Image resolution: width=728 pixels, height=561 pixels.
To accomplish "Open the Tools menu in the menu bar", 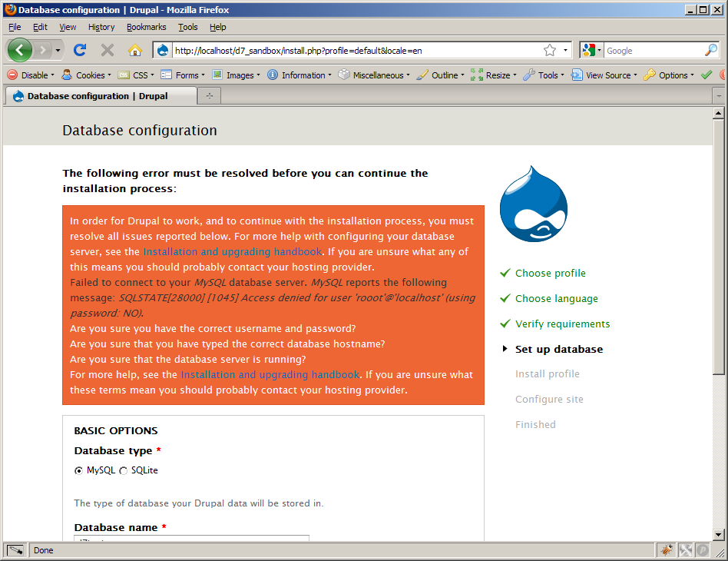I will [188, 27].
